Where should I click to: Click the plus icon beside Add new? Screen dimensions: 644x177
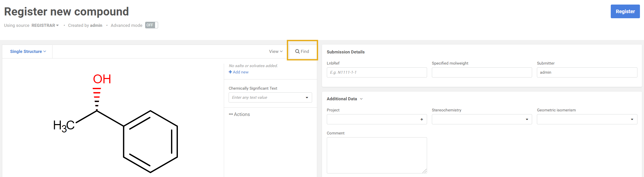(x=230, y=72)
